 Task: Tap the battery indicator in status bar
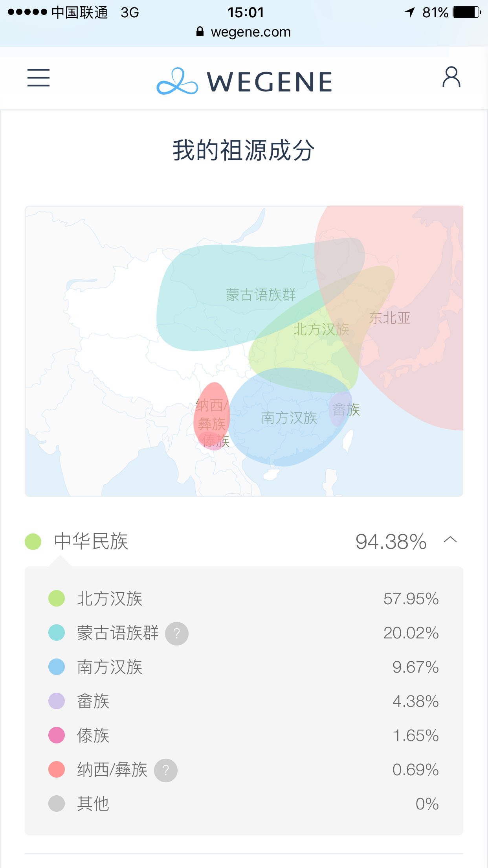pyautogui.click(x=467, y=12)
